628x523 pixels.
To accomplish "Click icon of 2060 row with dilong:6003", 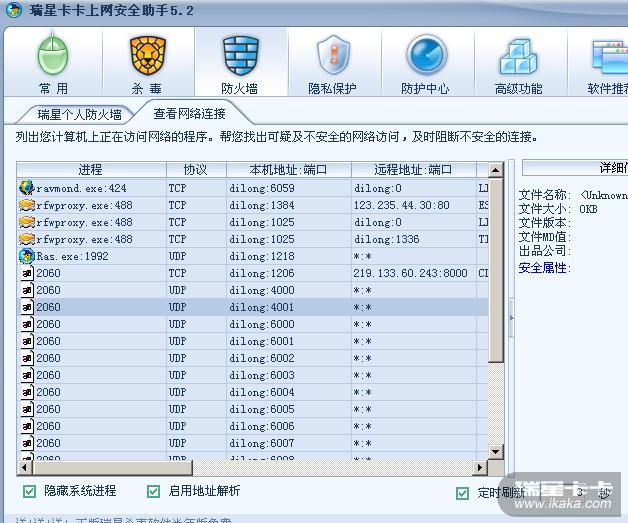I will point(27,375).
